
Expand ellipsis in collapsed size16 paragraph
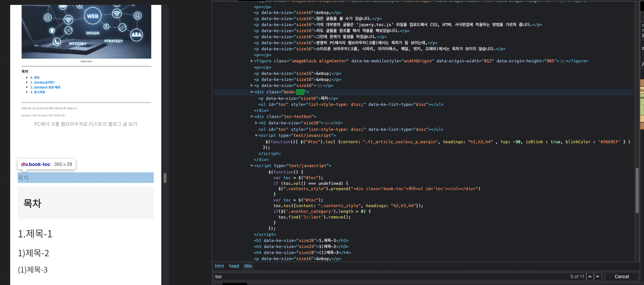click(320, 86)
